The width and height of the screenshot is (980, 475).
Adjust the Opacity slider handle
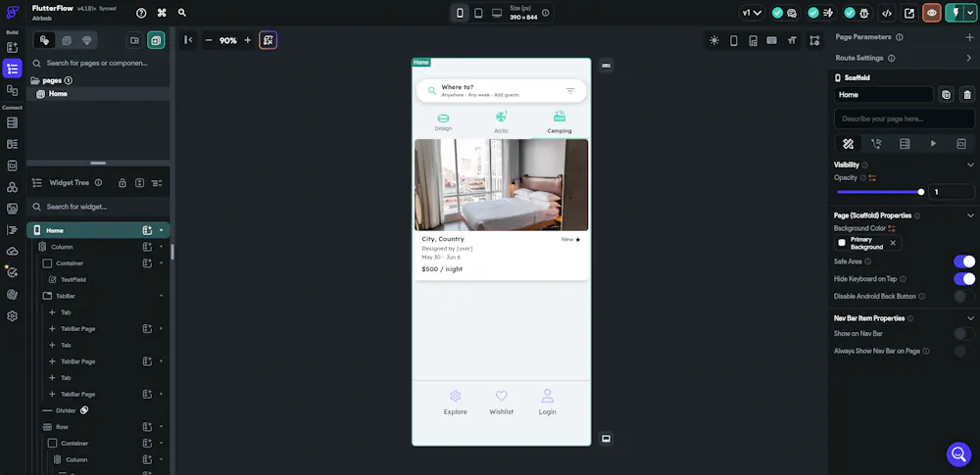[x=920, y=192]
